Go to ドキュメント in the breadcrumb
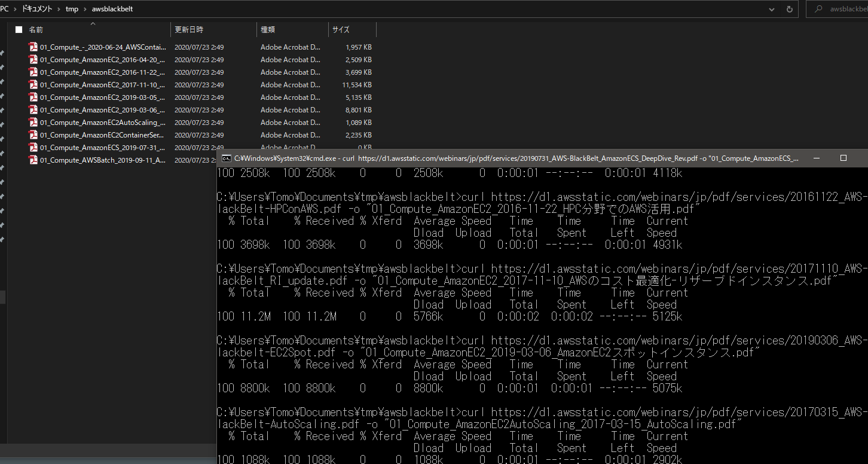This screenshot has width=868, height=464. pos(37,9)
